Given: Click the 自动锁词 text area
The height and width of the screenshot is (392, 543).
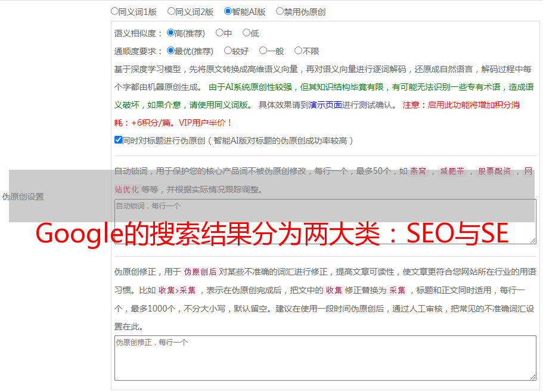Looking at the screenshot, I should [x=325, y=222].
